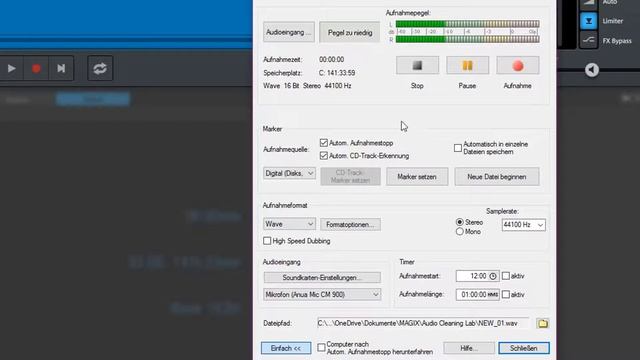Click Aufnahmelänge field 01:00:00
Screen dimensions: 640x360
pyautogui.click(x=478, y=294)
